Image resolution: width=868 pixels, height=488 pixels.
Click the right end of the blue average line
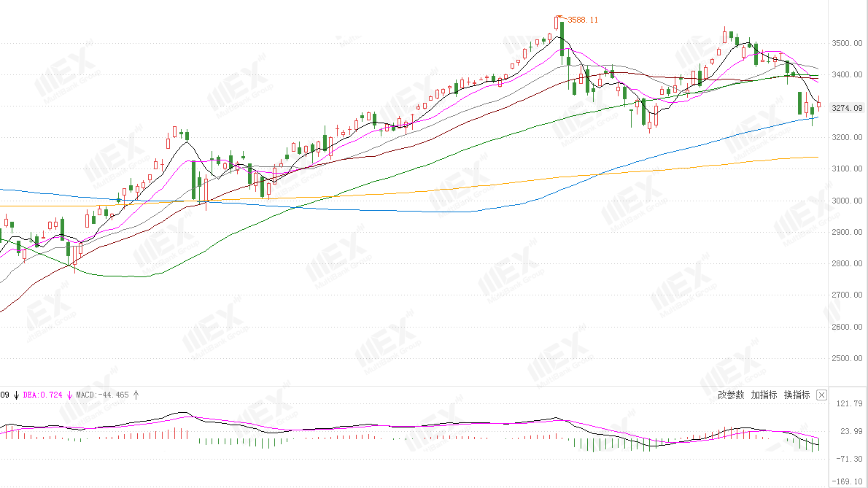coord(816,117)
